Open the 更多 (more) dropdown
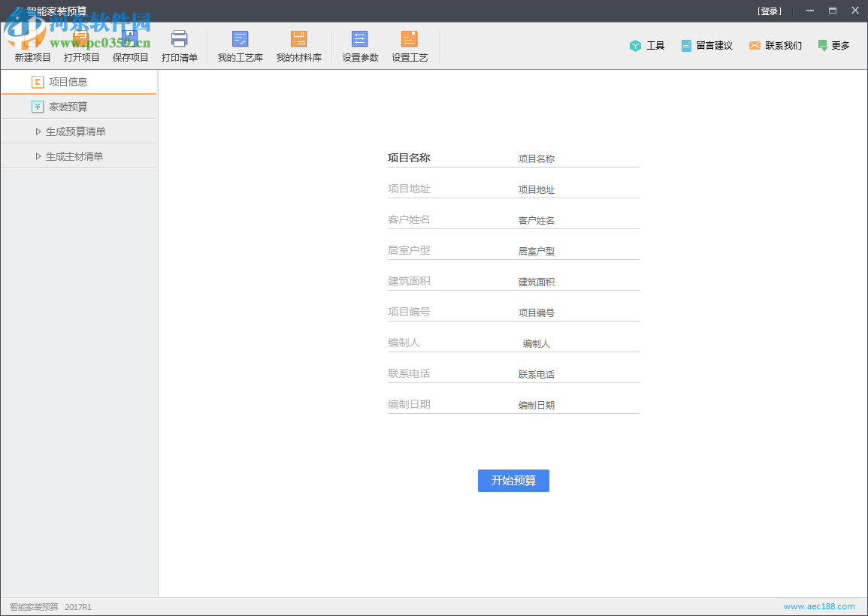The width and height of the screenshot is (868, 616). 833,45
